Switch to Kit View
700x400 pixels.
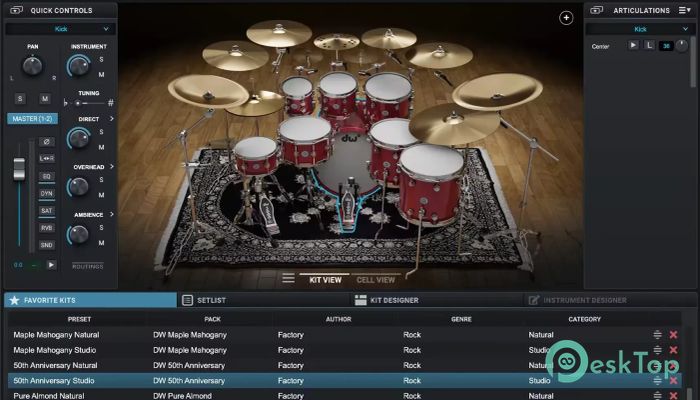(x=325, y=279)
